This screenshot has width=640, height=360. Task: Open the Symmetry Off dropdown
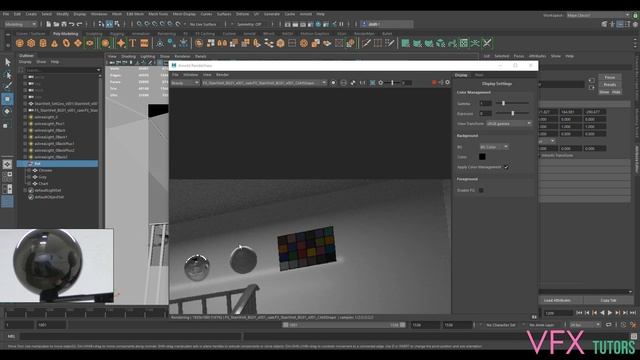tap(249, 24)
